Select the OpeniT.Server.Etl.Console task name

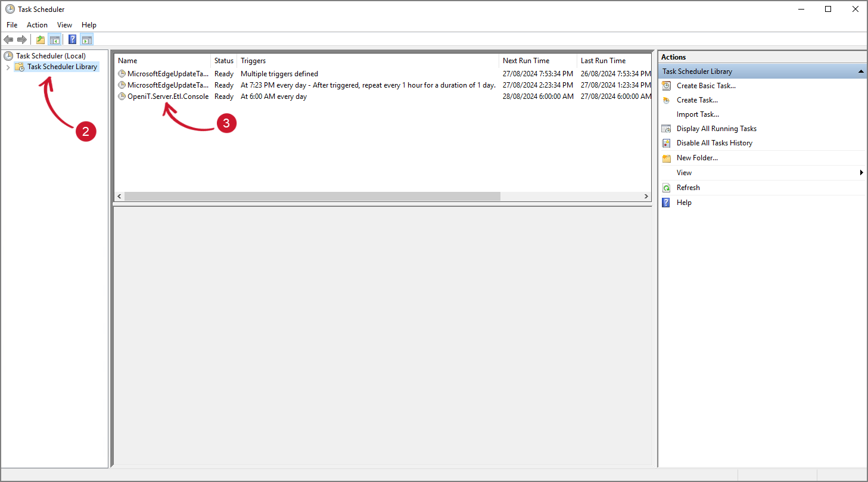[168, 97]
